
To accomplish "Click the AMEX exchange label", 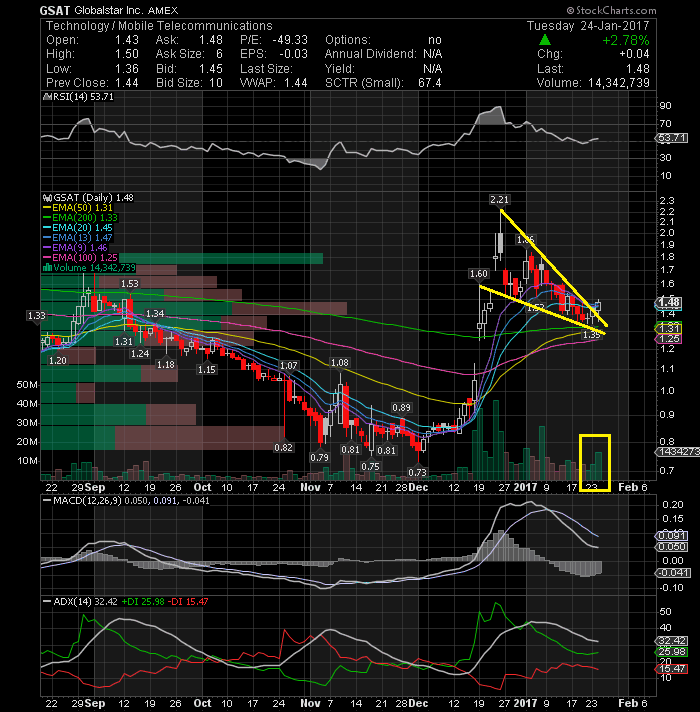I will coord(163,10).
